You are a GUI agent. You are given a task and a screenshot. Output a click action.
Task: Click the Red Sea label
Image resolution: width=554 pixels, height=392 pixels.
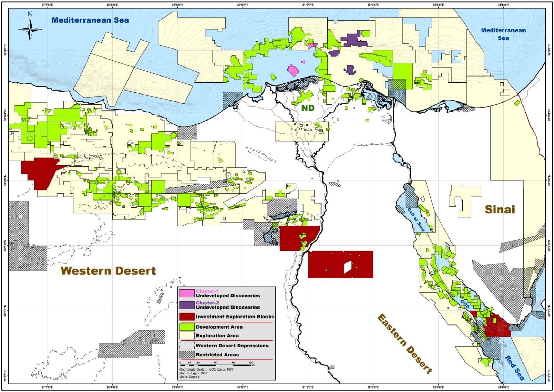[514, 368]
